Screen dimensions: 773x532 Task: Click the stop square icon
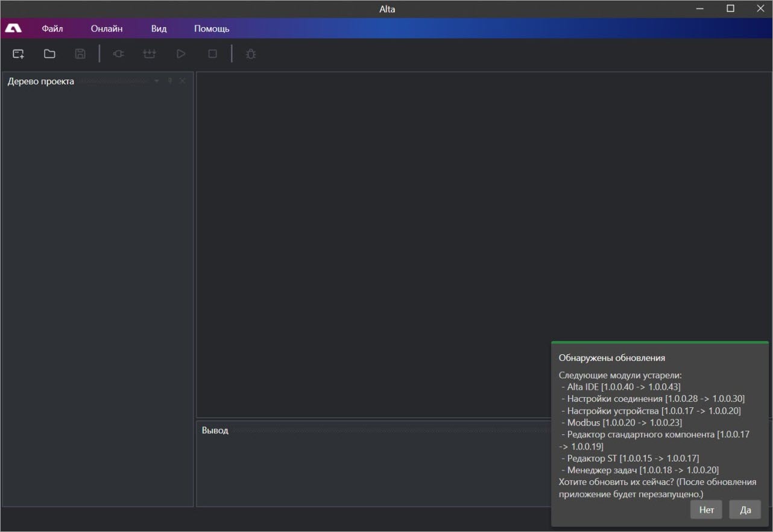pos(212,54)
